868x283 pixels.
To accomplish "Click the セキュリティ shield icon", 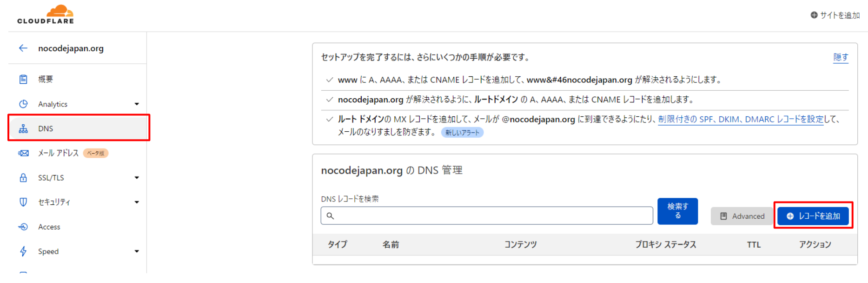I will click(x=23, y=202).
